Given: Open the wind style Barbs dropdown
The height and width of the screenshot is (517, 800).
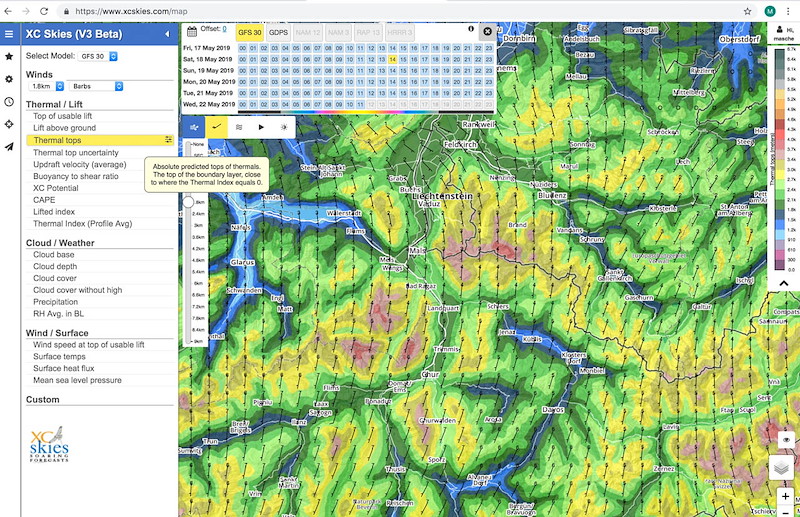Looking at the screenshot, I should (x=96, y=86).
